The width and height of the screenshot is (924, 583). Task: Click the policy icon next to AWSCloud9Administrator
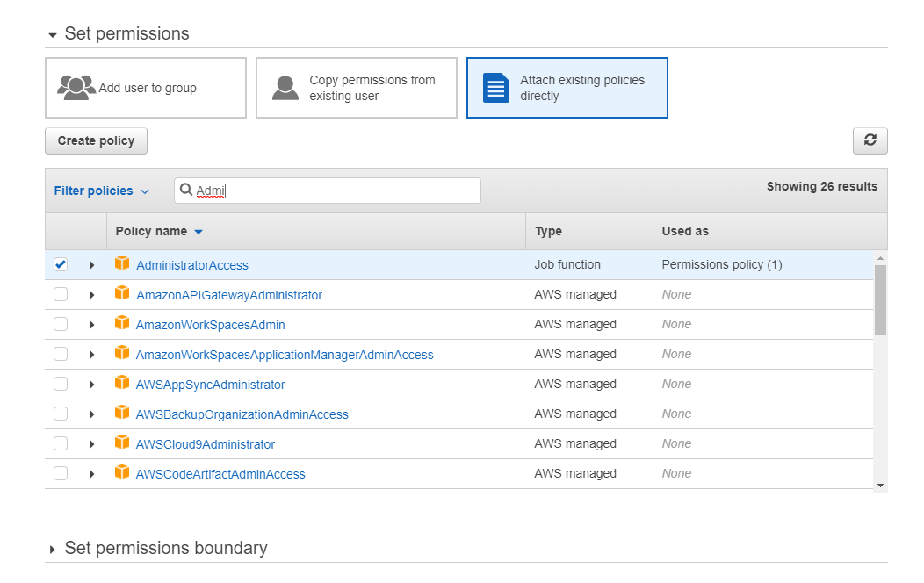[122, 443]
